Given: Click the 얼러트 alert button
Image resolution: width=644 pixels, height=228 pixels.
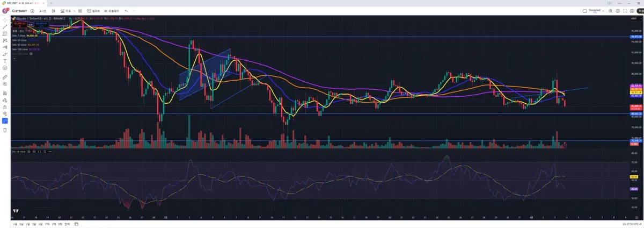Looking at the screenshot, I should (94, 11).
